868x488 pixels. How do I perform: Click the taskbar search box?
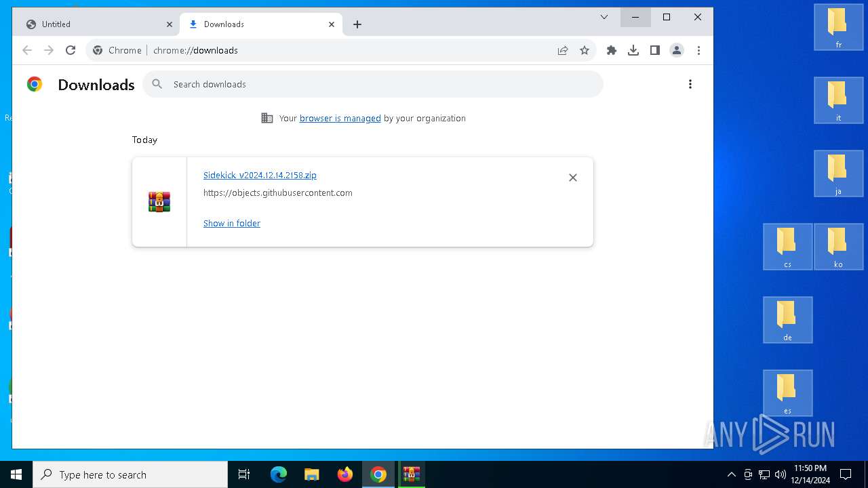[x=130, y=474]
